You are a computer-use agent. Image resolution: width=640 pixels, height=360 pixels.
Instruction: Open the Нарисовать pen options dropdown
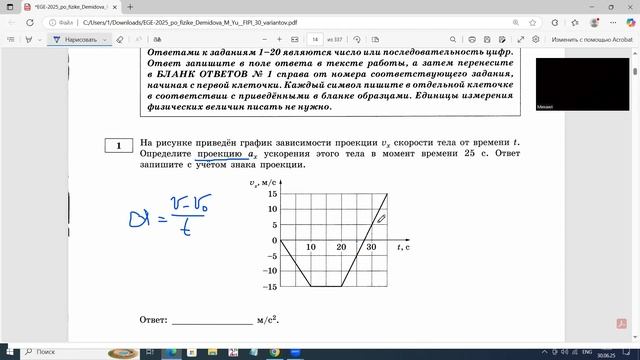coord(104,40)
